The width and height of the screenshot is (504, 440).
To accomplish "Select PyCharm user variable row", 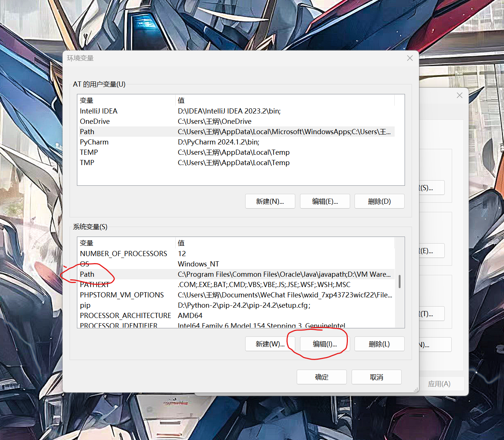I will point(236,142).
